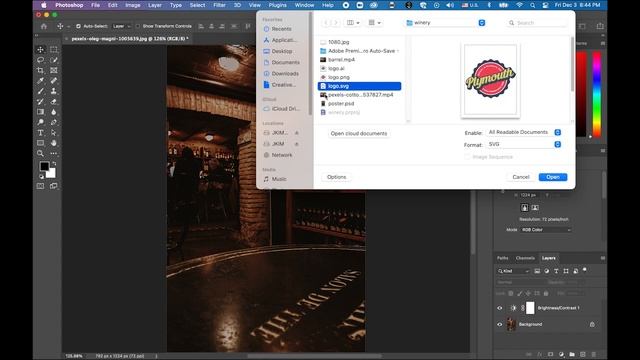Open the column view options dropdown
The image size is (640, 360).
point(353,23)
